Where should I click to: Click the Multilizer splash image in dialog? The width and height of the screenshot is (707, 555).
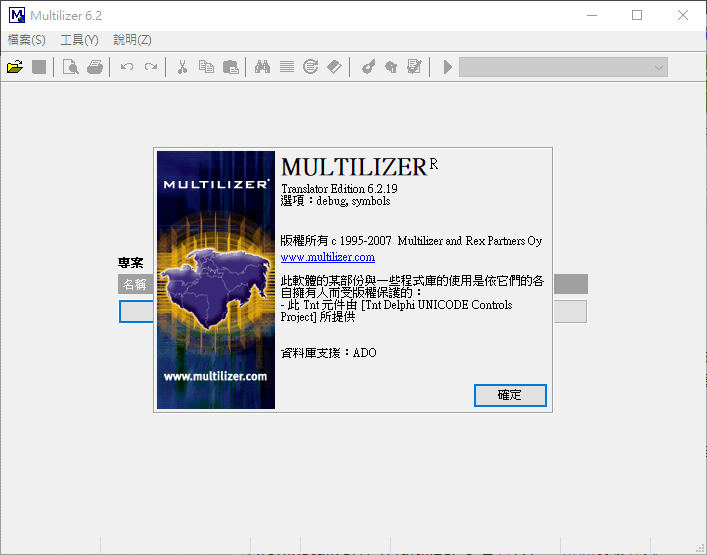point(216,280)
